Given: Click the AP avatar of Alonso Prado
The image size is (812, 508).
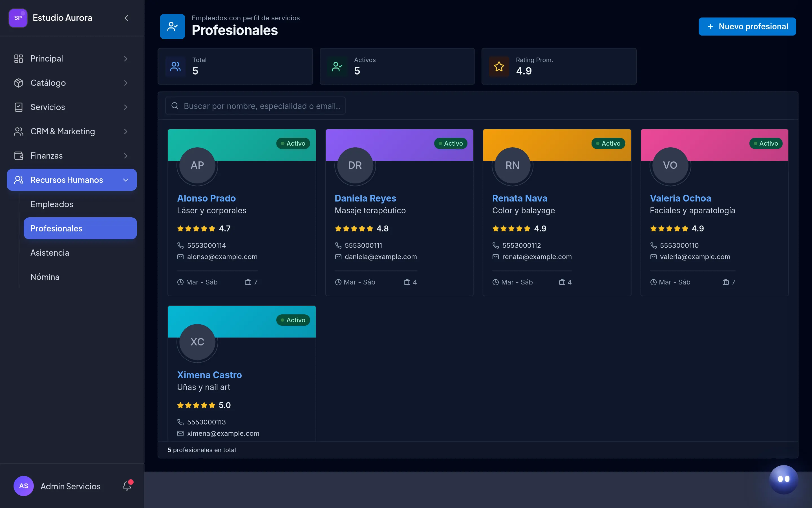Looking at the screenshot, I should 197,165.
